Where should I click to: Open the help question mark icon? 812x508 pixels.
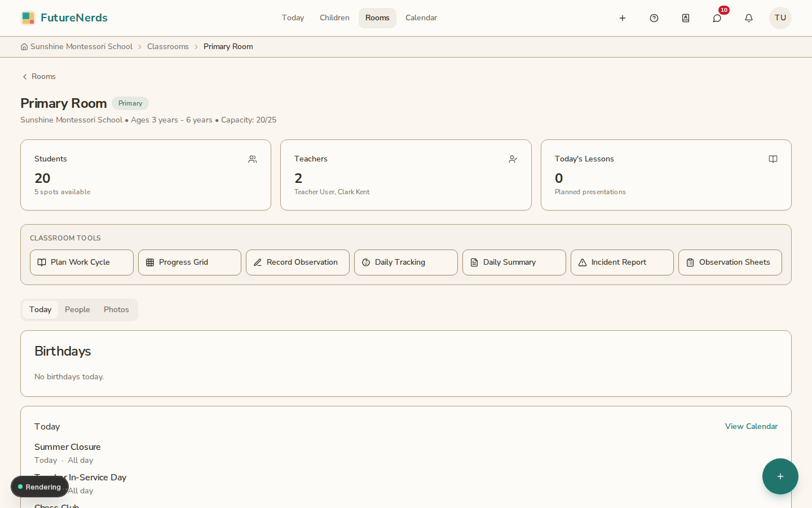coord(654,18)
